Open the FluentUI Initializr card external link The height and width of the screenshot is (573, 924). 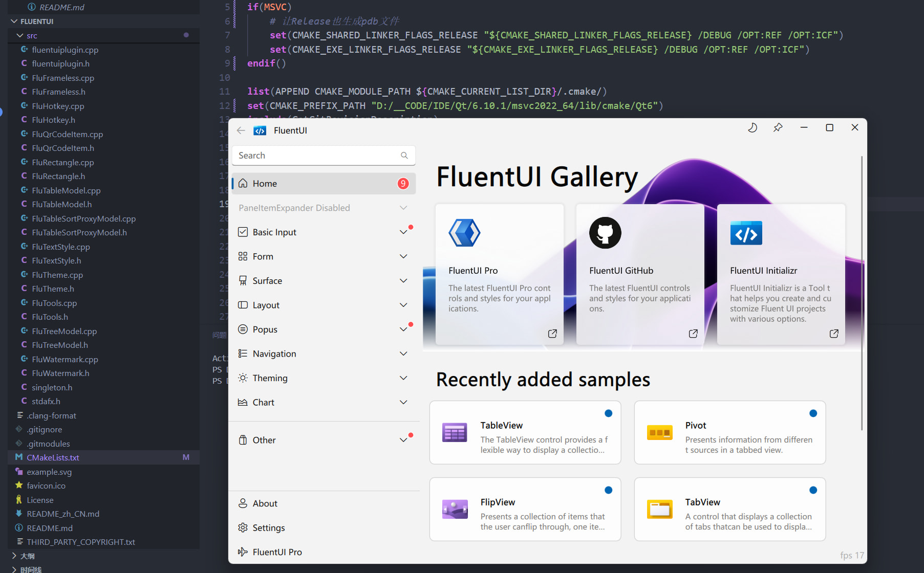[834, 334]
